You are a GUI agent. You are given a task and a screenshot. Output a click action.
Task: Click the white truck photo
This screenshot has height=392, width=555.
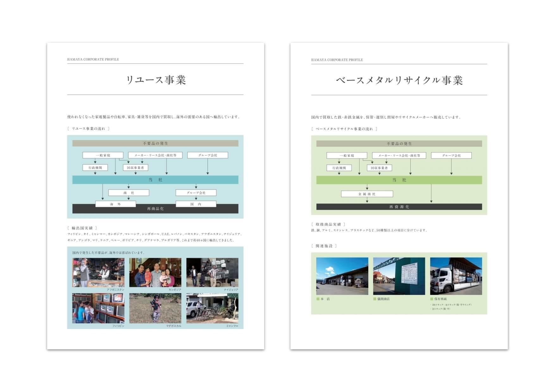coord(456,276)
